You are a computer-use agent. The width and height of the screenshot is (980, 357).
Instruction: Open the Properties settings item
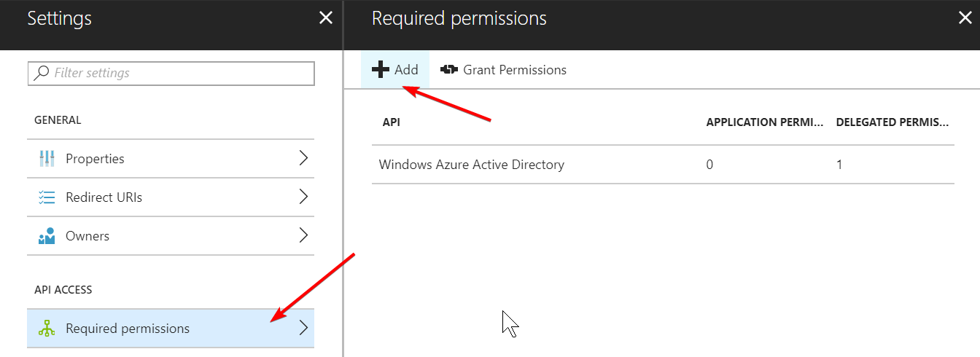(x=171, y=159)
